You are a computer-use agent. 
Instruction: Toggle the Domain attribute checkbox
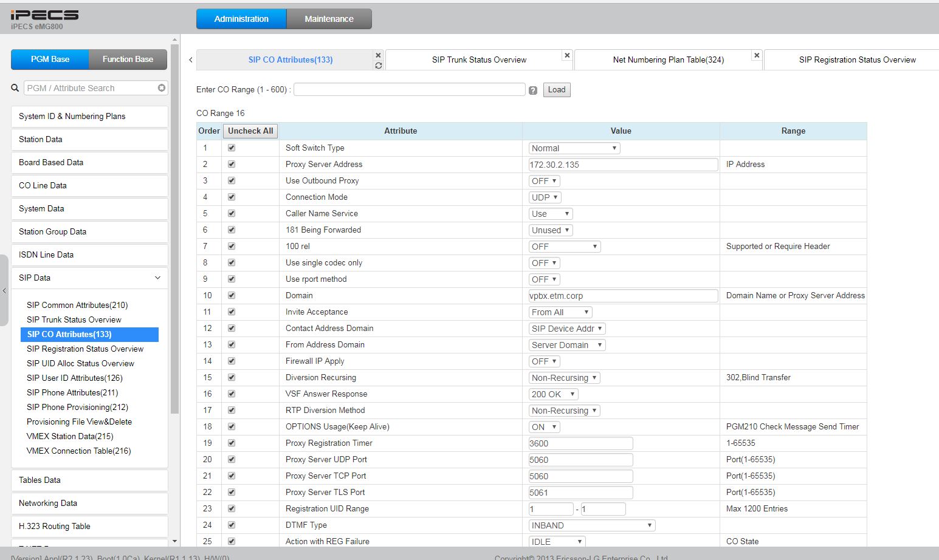232,295
